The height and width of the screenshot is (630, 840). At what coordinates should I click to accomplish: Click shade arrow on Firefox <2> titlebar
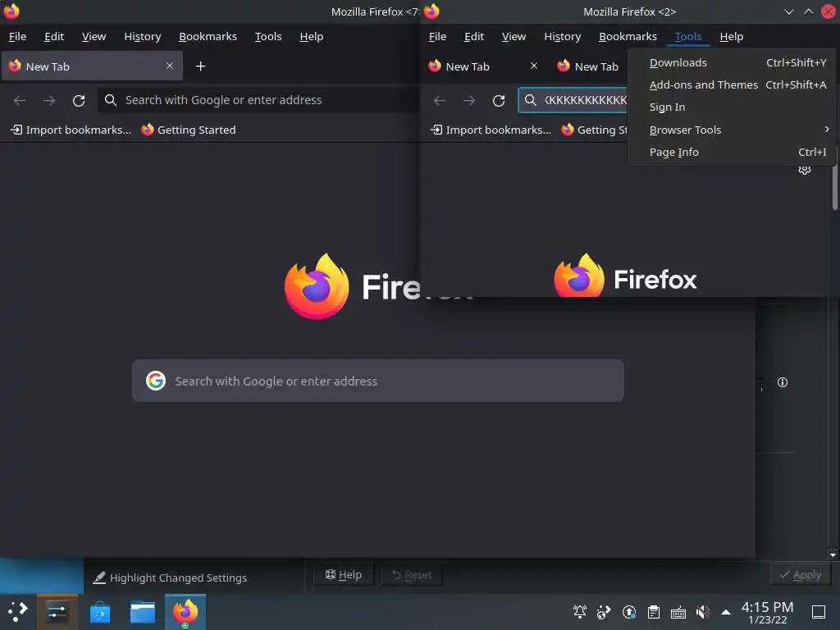tap(788, 11)
